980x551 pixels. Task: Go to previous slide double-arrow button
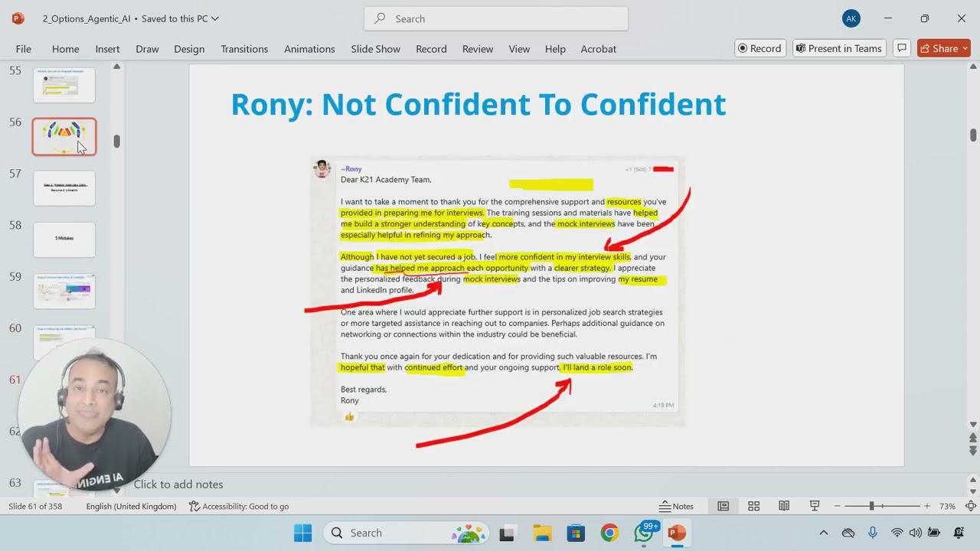coord(973,439)
